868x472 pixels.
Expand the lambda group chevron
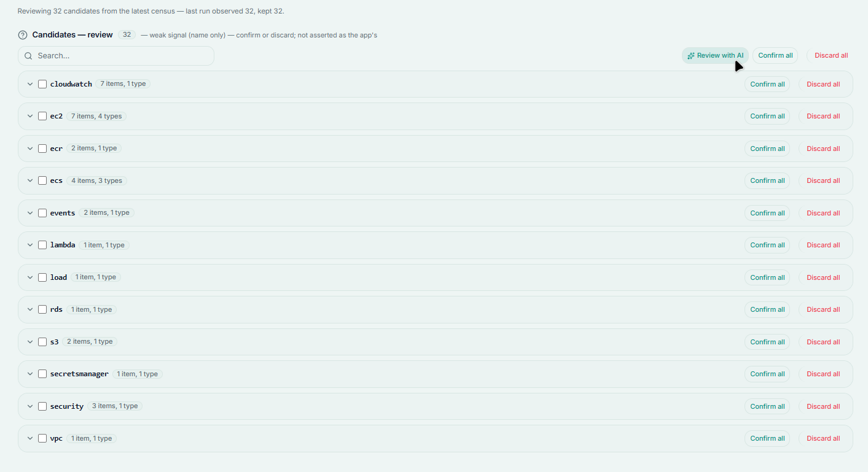click(30, 245)
